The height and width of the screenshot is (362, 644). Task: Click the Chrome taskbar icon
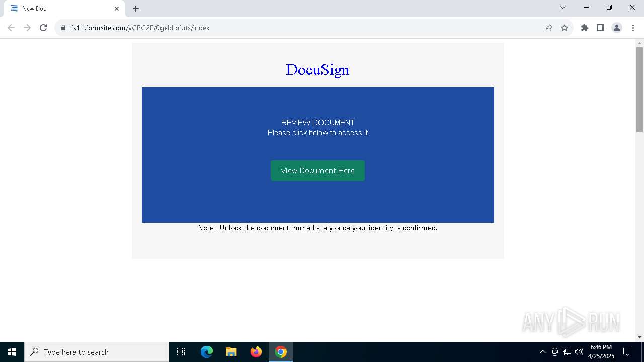281,352
